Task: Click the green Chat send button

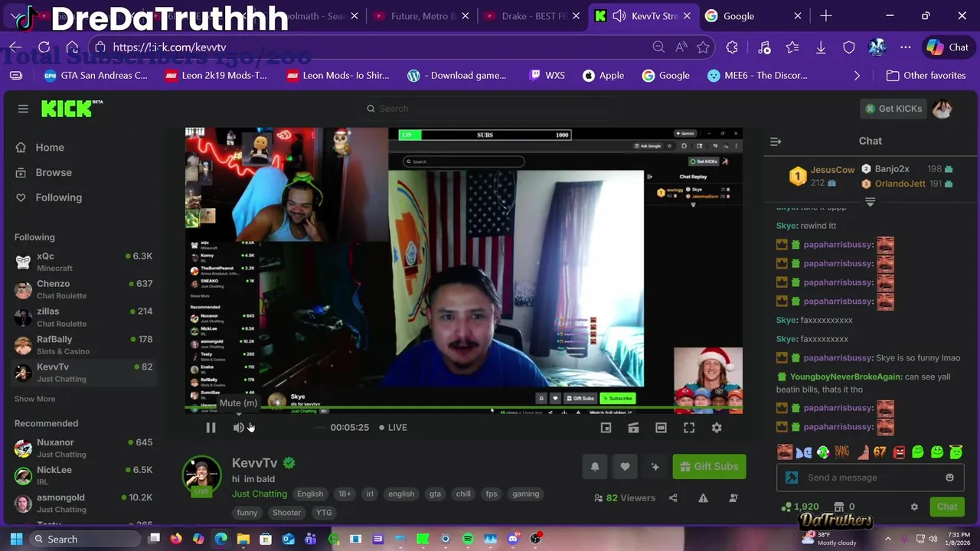Action: pyautogui.click(x=947, y=507)
